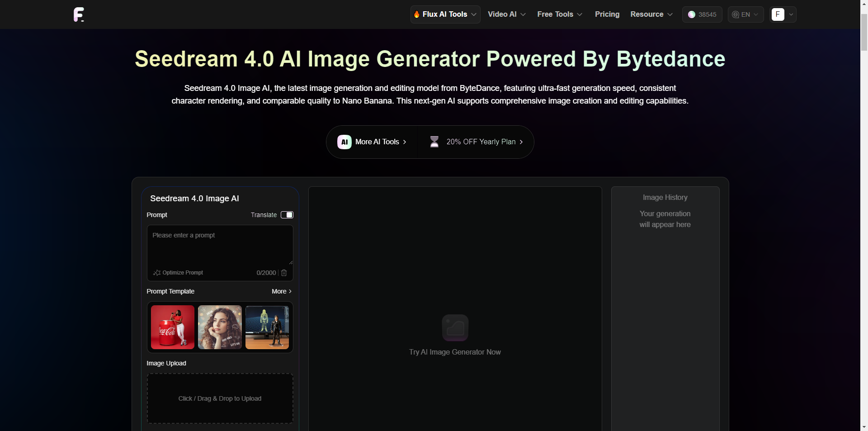Click the image placeholder icon in preview area

pyautogui.click(x=455, y=327)
